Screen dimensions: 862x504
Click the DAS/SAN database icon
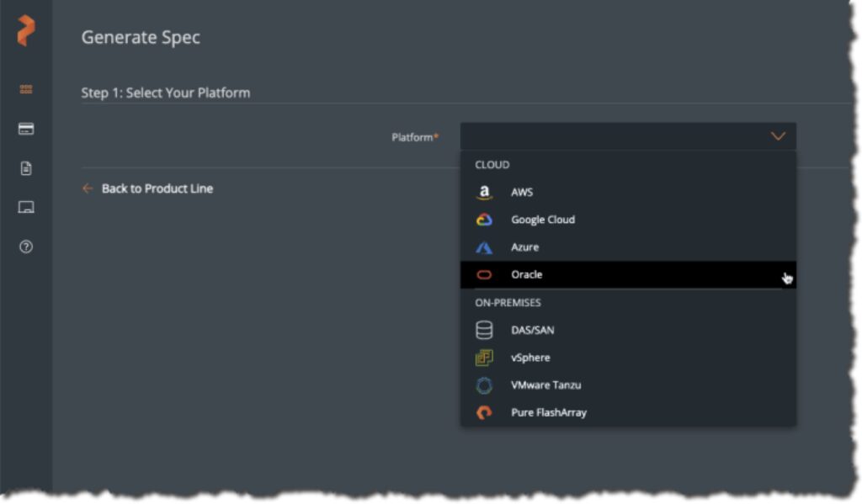(484, 331)
